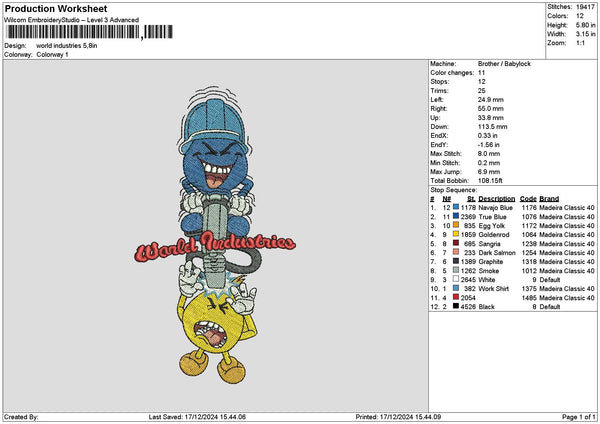Click the Navajo Blue color swatch
600x424 pixels.
click(x=456, y=207)
